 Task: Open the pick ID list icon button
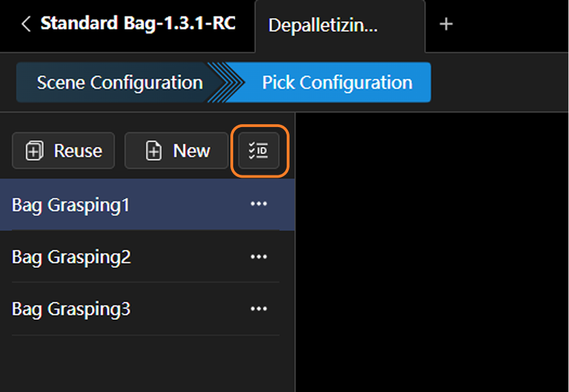[x=259, y=151]
